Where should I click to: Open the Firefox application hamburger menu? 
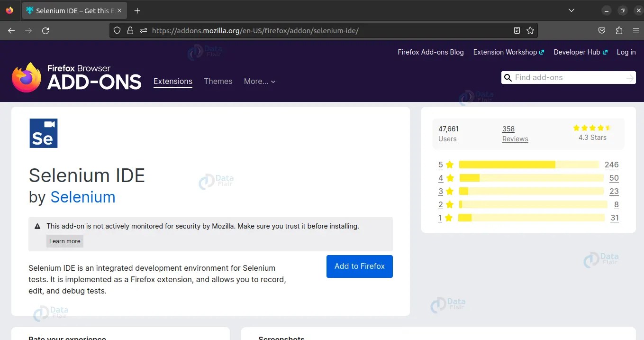tap(636, 30)
